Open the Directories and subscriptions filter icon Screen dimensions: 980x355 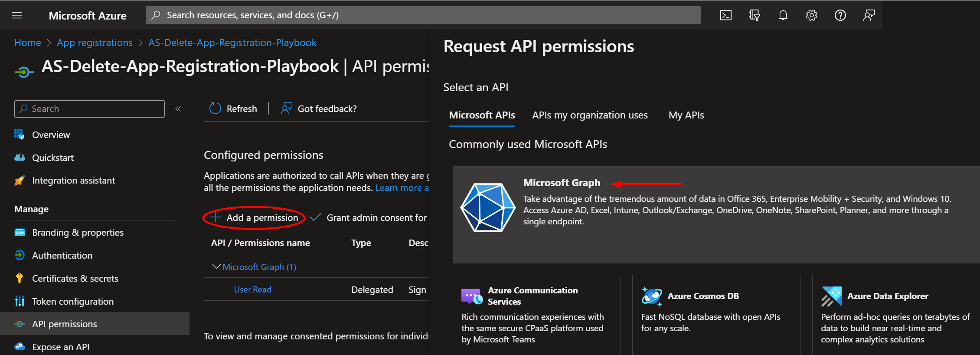point(754,15)
